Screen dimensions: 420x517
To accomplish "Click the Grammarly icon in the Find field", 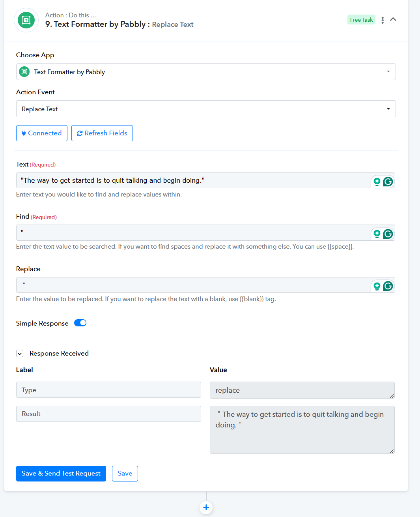I will 388,234.
